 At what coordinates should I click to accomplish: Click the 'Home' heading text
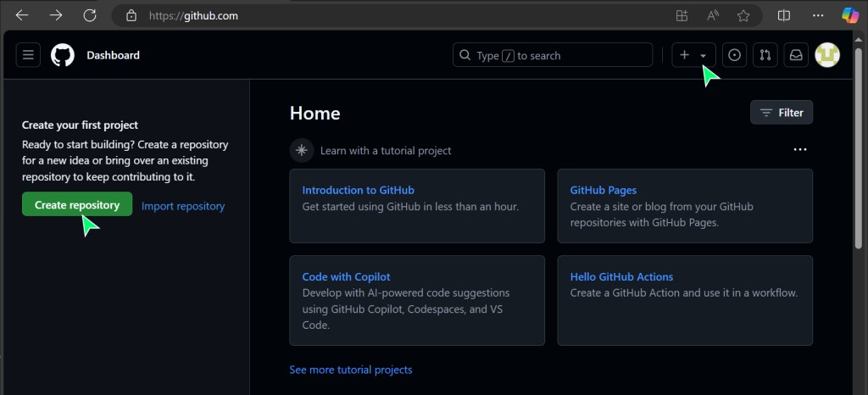(315, 114)
